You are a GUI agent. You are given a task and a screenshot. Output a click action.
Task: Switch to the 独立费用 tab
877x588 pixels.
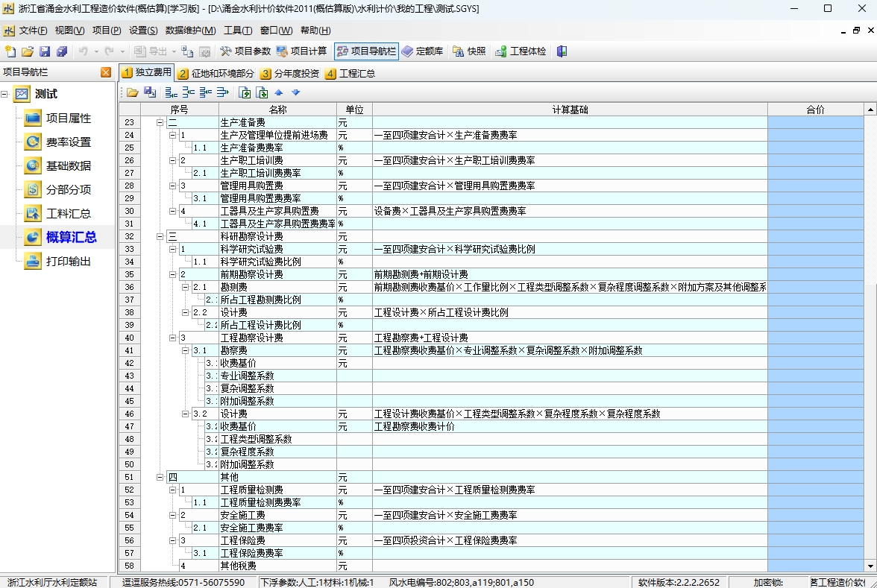pos(146,72)
